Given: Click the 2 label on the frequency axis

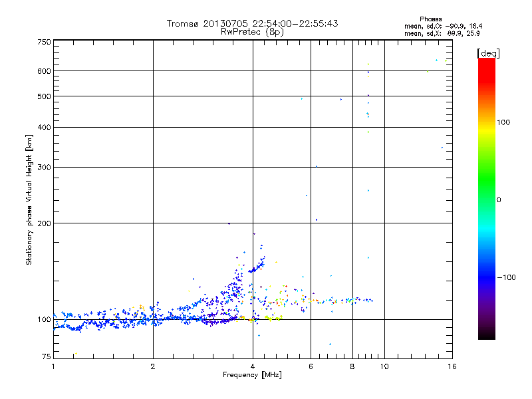Looking at the screenshot, I should tap(153, 366).
